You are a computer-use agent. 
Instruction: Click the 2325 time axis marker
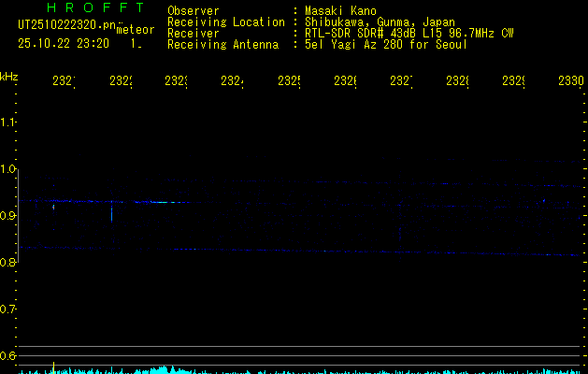[289, 81]
